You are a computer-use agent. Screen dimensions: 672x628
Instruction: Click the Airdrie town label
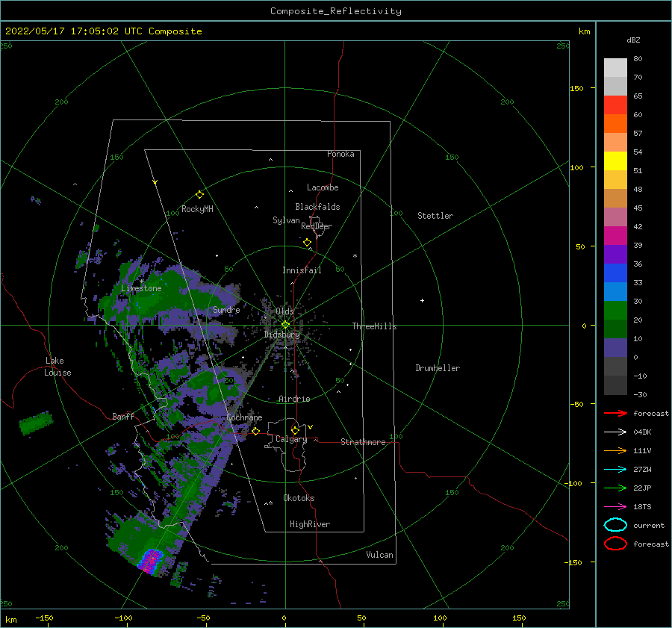pos(294,399)
